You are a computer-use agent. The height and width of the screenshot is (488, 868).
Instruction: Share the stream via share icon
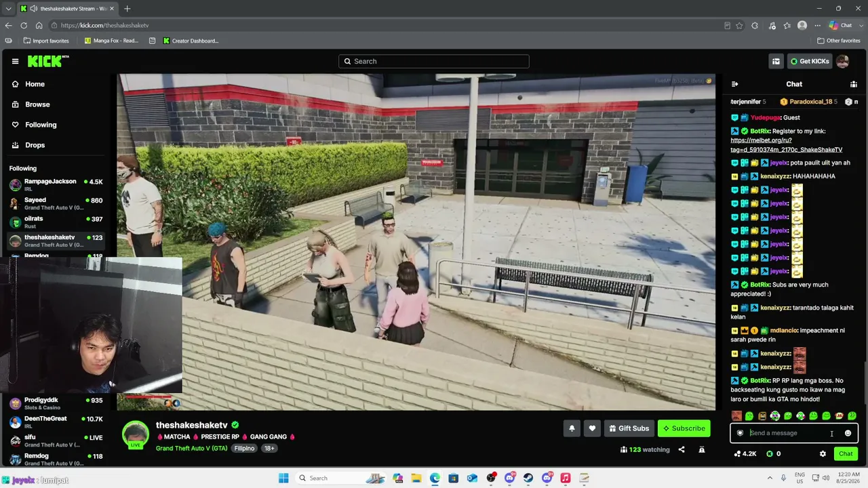682,449
